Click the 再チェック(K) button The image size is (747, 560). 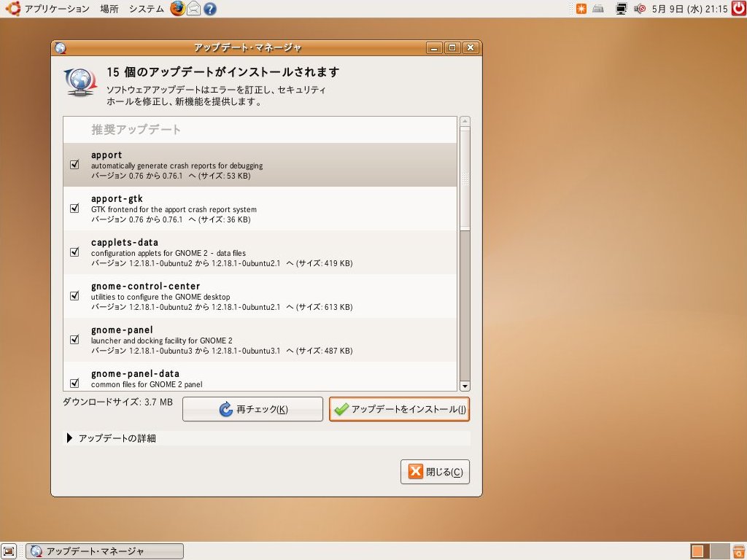[x=252, y=409]
